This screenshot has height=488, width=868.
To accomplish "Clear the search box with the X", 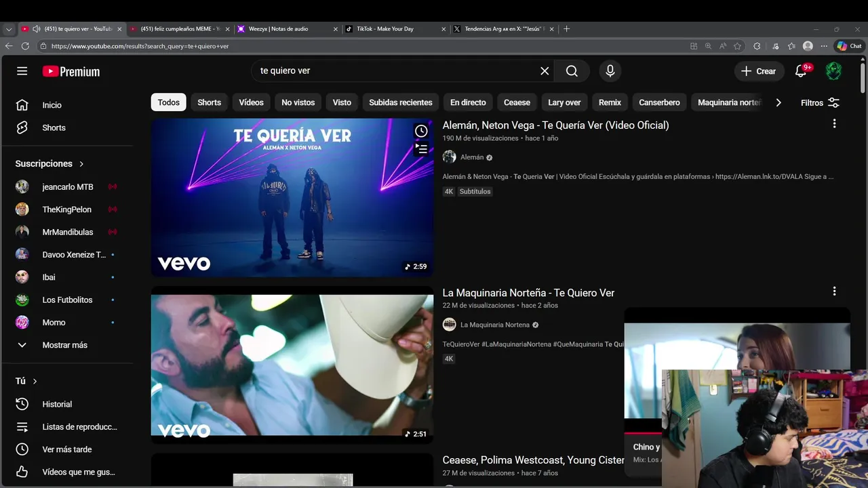I will 545,70.
